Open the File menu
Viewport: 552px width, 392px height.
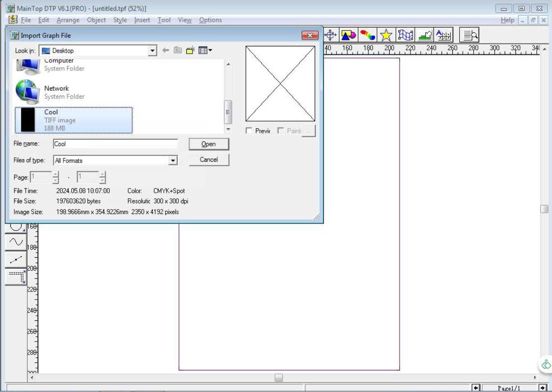point(26,20)
